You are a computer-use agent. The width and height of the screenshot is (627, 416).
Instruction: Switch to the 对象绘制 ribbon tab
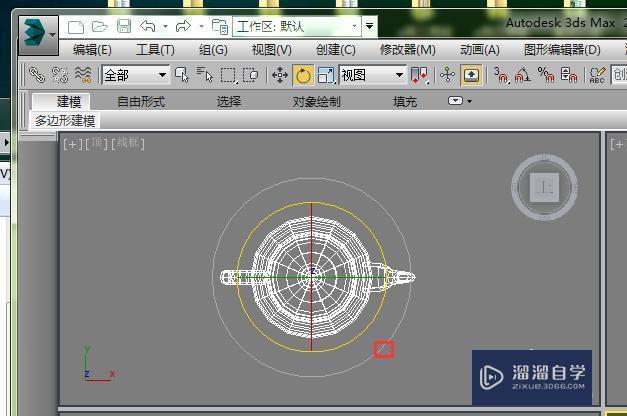pyautogui.click(x=316, y=102)
